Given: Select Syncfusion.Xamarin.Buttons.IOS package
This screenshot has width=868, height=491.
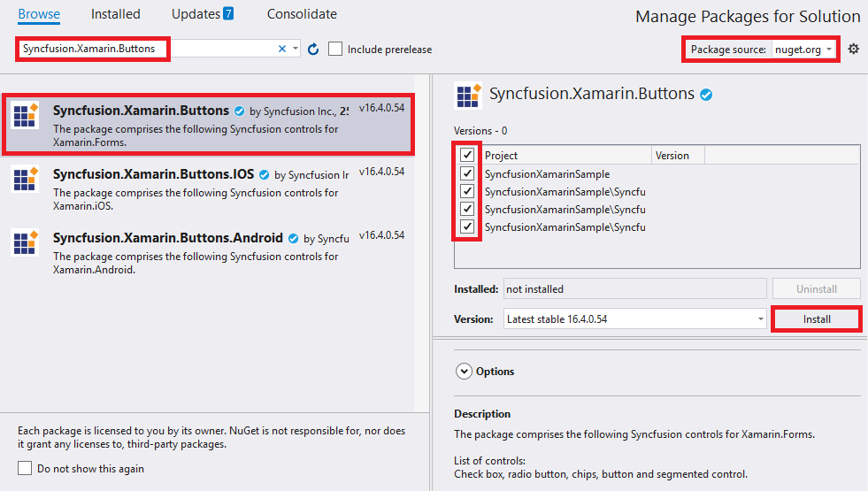Looking at the screenshot, I should 208,188.
